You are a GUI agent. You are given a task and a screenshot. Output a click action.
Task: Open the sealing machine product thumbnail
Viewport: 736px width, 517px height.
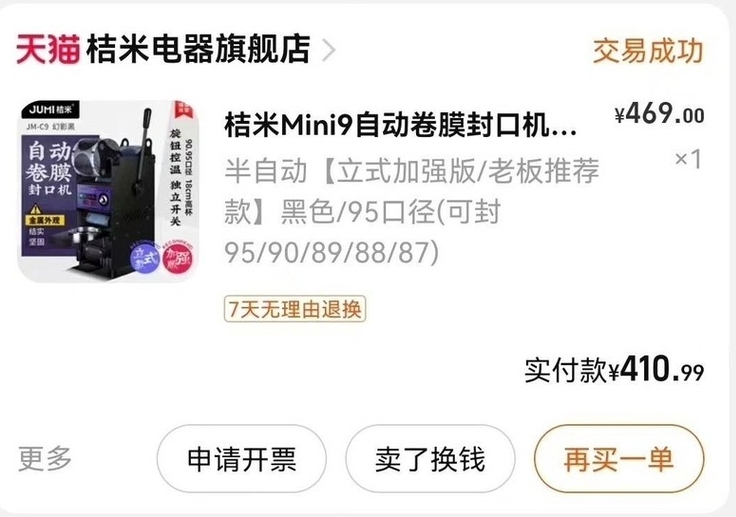(x=108, y=192)
